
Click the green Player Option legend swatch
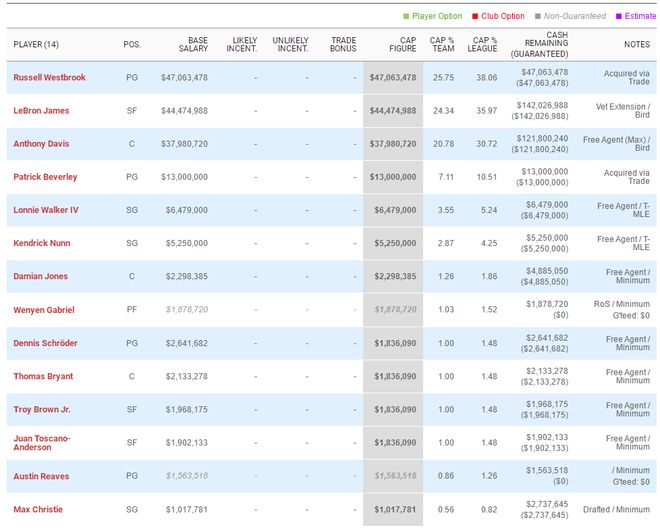pos(407,16)
